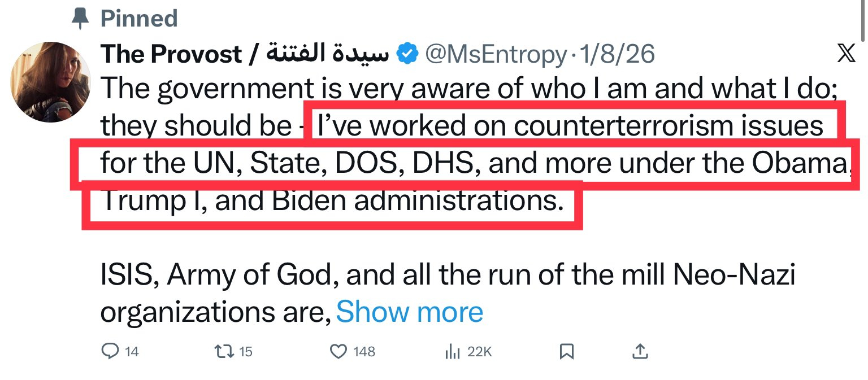The height and width of the screenshot is (380, 868).
Task: Click The Provost display name
Action: click(171, 55)
